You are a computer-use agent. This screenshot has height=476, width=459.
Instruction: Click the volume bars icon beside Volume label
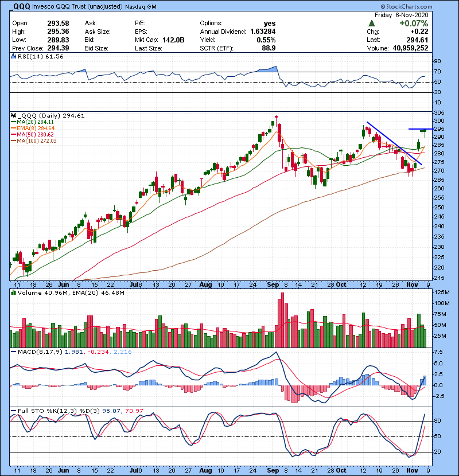(13, 292)
